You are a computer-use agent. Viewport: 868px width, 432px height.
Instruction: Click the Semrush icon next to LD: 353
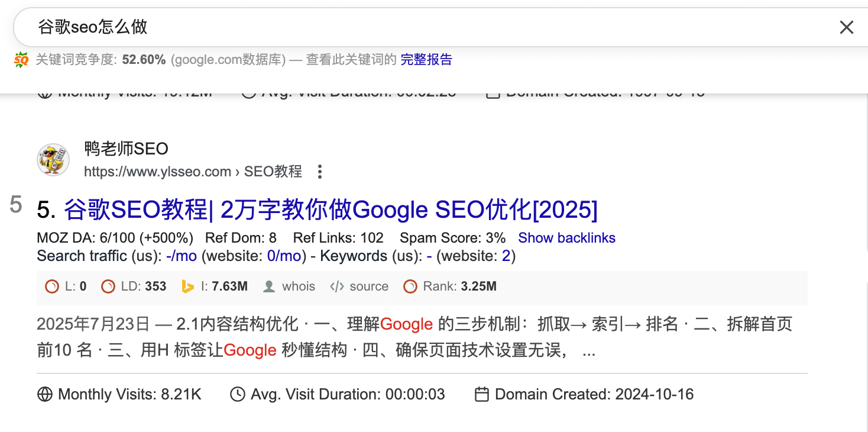[x=108, y=287]
